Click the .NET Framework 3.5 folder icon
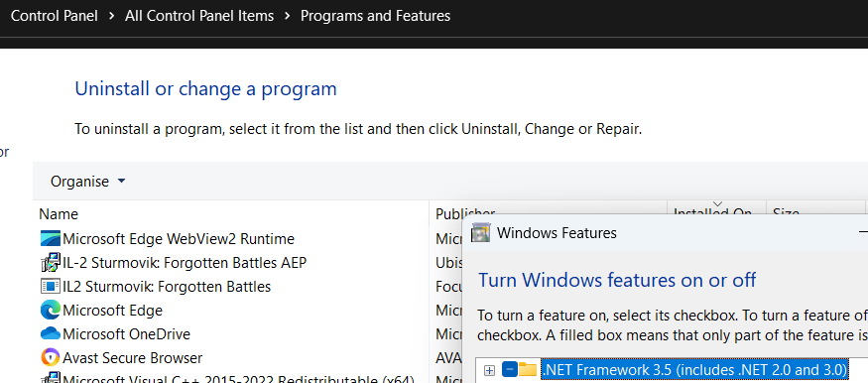This screenshot has width=868, height=383. (528, 369)
